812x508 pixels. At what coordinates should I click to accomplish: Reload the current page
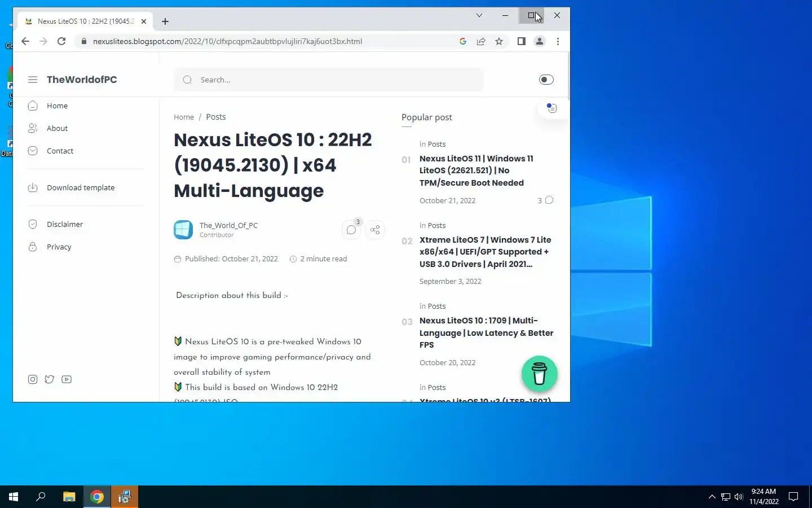pos(61,41)
